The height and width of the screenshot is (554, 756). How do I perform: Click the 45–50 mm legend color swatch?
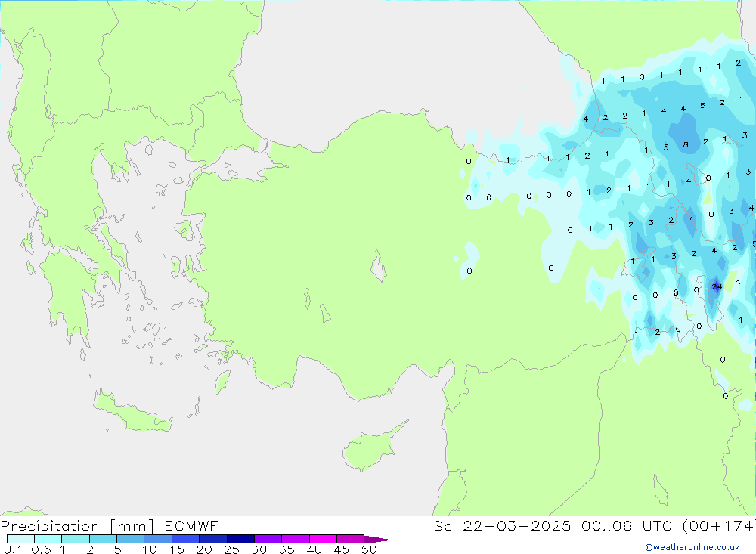350,539
